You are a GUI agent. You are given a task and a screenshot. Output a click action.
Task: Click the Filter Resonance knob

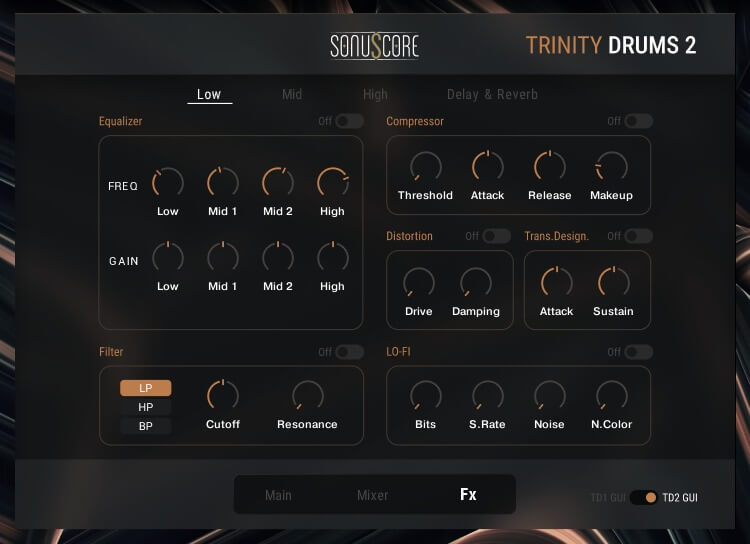[308, 396]
